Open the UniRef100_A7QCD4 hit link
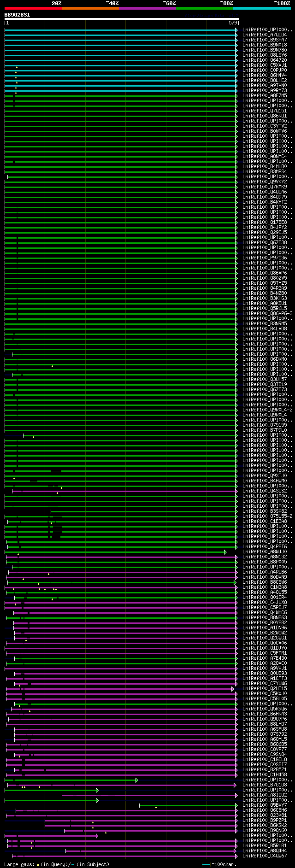Viewport: 295px width, 868px height. [x=265, y=35]
